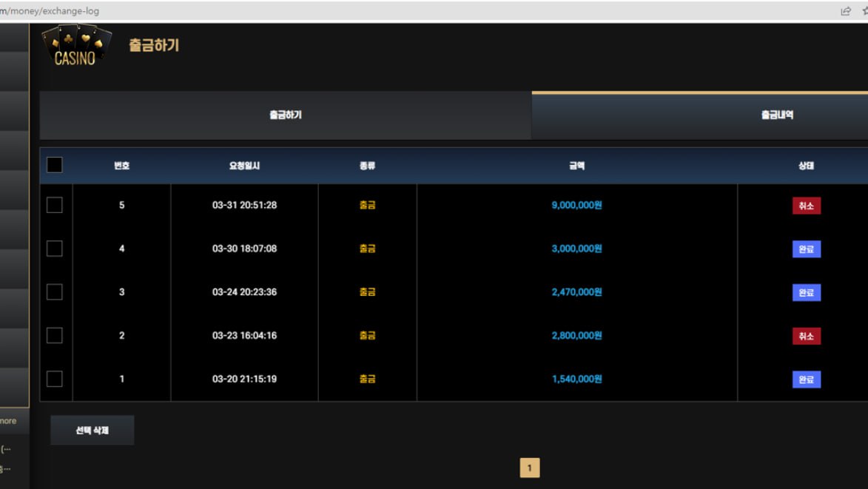Click the red 취소 badge on row 5
The width and height of the screenshot is (868, 489).
click(806, 206)
